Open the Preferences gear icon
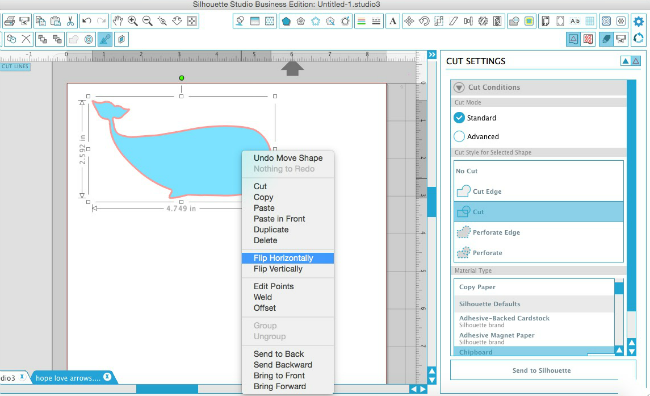This screenshot has width=650, height=396. 638,21
